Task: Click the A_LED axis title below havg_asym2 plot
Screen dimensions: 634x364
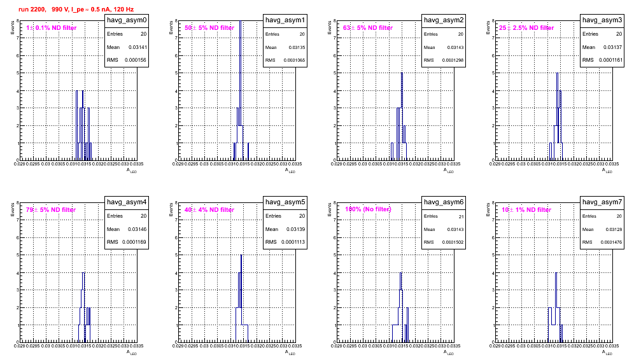Action: point(449,171)
